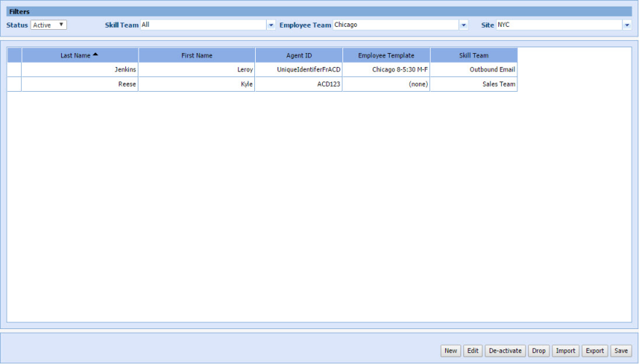This screenshot has width=639, height=364.
Task: Click the De-activate button
Action: [505, 351]
